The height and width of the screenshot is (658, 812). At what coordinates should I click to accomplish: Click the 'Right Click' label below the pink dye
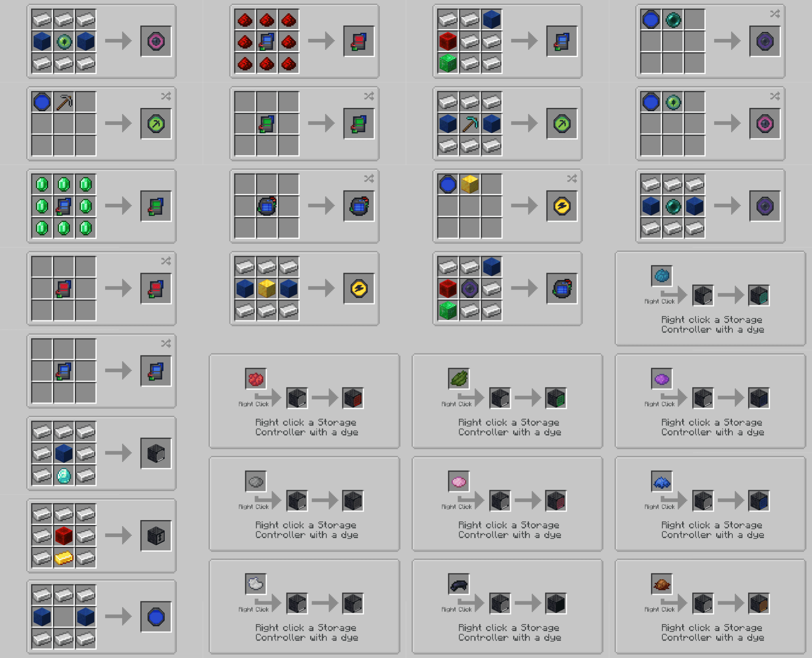pyautogui.click(x=456, y=507)
